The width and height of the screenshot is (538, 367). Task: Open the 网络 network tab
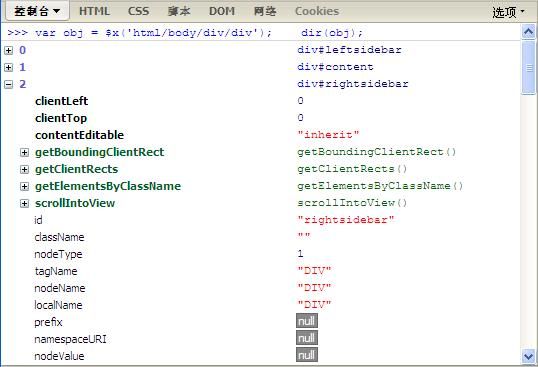pos(265,11)
